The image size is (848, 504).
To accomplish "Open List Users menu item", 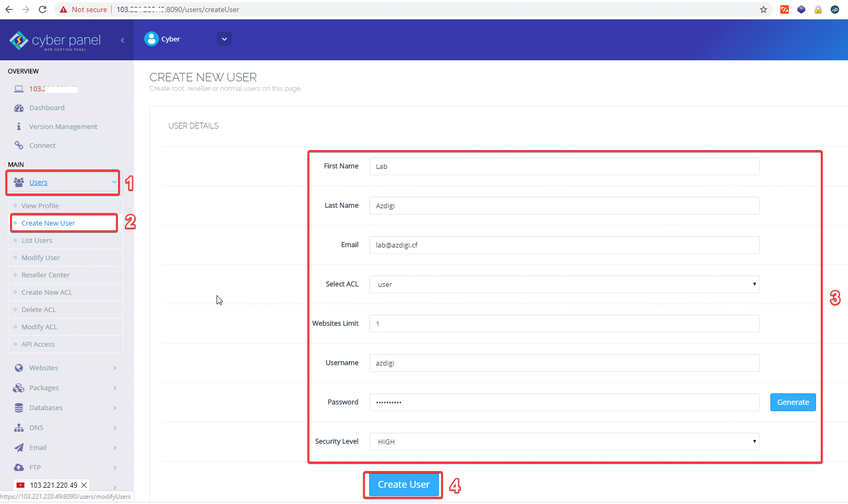I will point(37,241).
